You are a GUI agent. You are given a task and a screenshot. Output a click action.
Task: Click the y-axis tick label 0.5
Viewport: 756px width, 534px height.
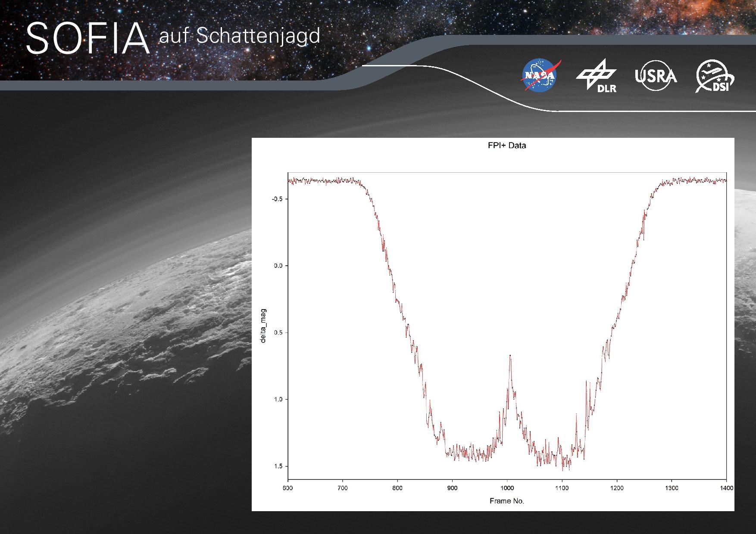click(x=278, y=332)
